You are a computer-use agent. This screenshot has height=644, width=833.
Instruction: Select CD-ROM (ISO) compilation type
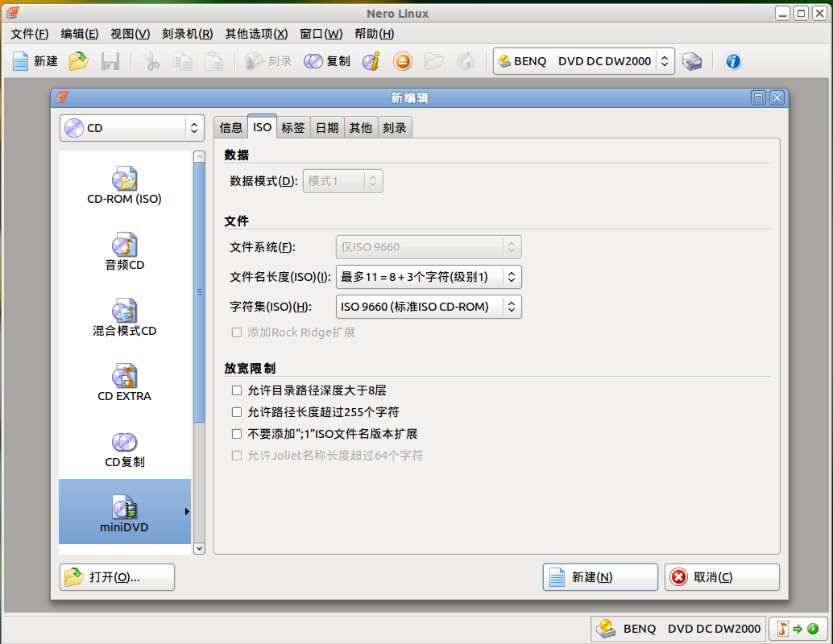(x=124, y=186)
